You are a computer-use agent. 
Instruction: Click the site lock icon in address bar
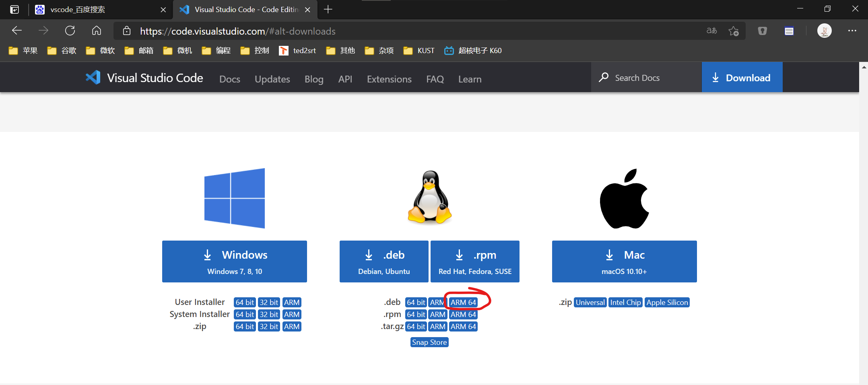(x=127, y=31)
